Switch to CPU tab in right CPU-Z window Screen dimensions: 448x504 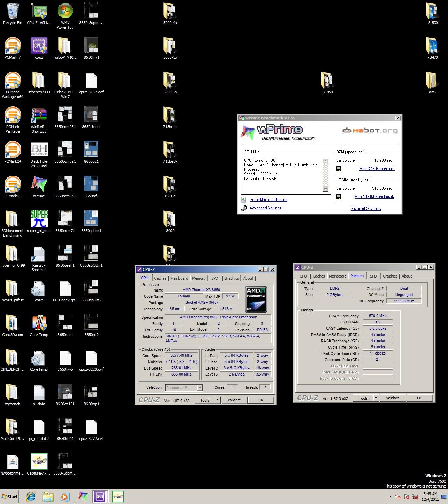coord(303,276)
